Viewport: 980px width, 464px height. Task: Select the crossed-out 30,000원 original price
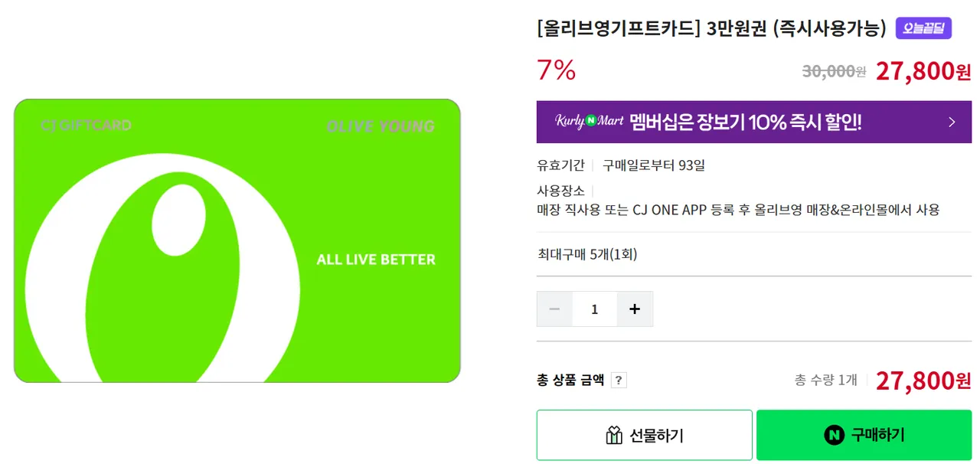click(x=833, y=71)
